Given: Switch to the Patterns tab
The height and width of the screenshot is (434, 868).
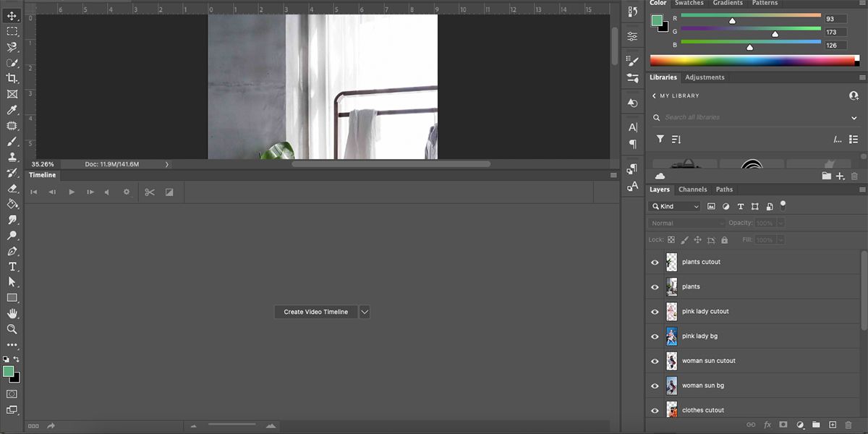Looking at the screenshot, I should tap(765, 3).
